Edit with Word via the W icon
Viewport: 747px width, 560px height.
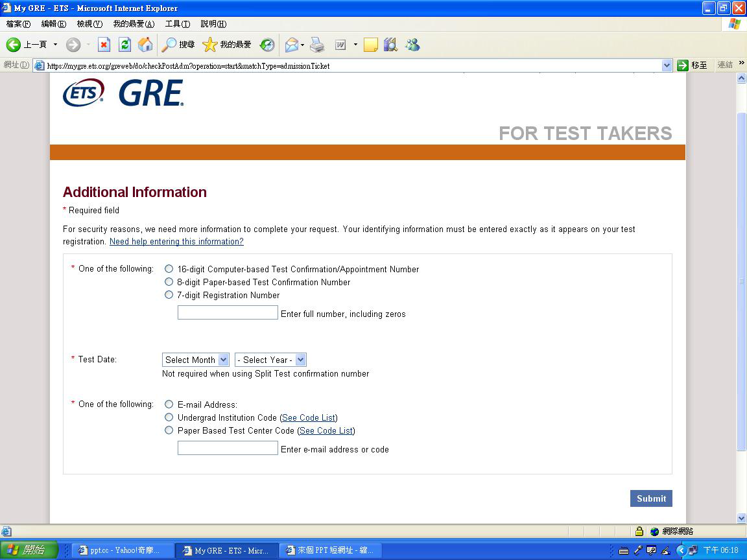[340, 45]
